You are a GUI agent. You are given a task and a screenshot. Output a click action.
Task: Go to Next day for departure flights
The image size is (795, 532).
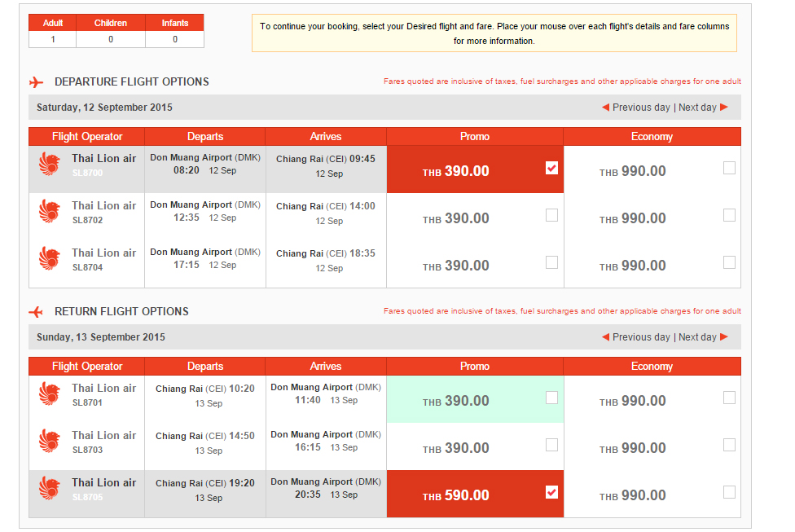click(x=697, y=107)
